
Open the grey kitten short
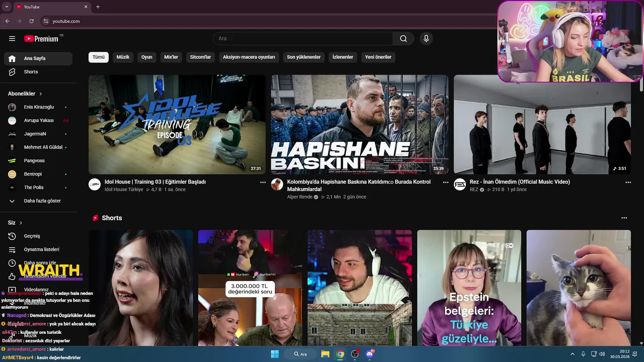tap(579, 288)
